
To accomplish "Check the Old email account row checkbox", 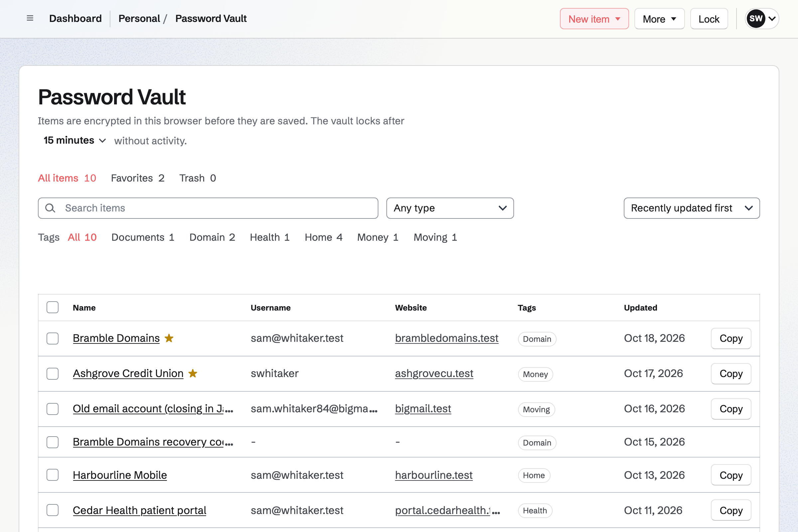I will tap(53, 409).
